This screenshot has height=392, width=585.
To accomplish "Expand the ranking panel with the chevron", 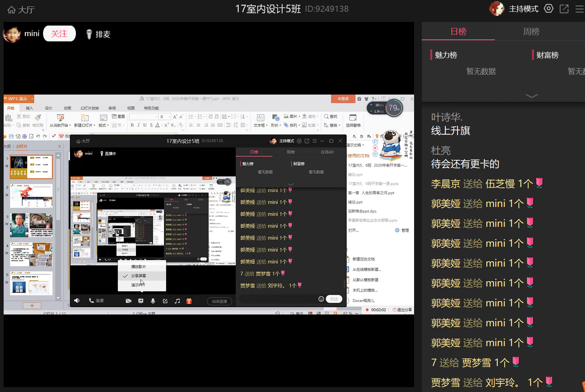I will (531, 96).
